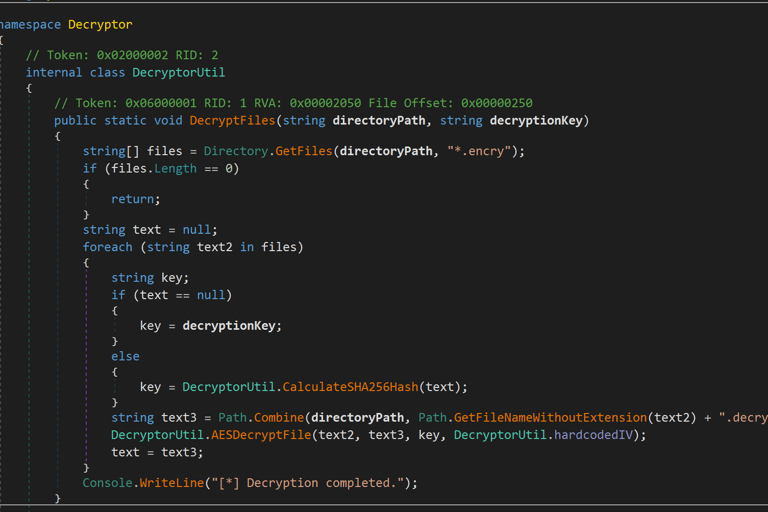Click the 'foreach' keyword
This screenshot has height=512, width=768.
[x=107, y=247]
